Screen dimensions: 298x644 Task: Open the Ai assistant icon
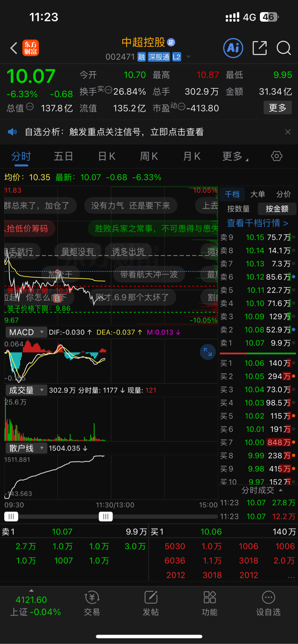[233, 48]
